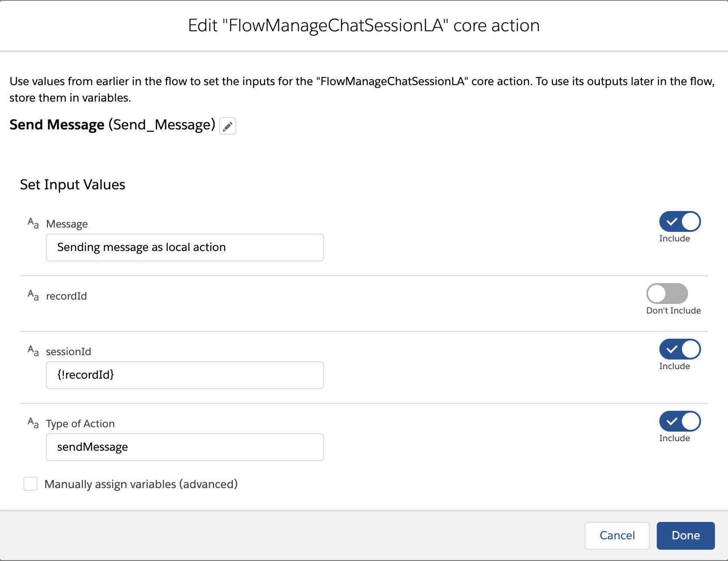This screenshot has width=728, height=561.
Task: Enable the recordId input toggle
Action: [x=667, y=294]
